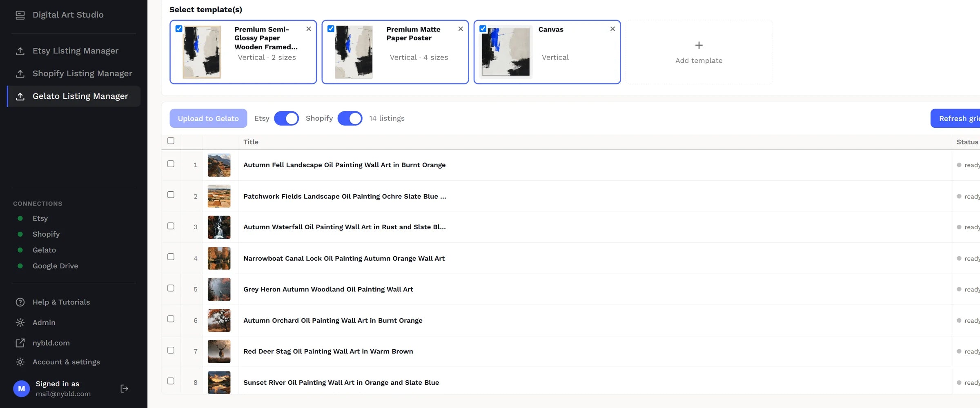Click Upload to Gelato button
Viewport: 980px width, 408px height.
click(x=208, y=118)
